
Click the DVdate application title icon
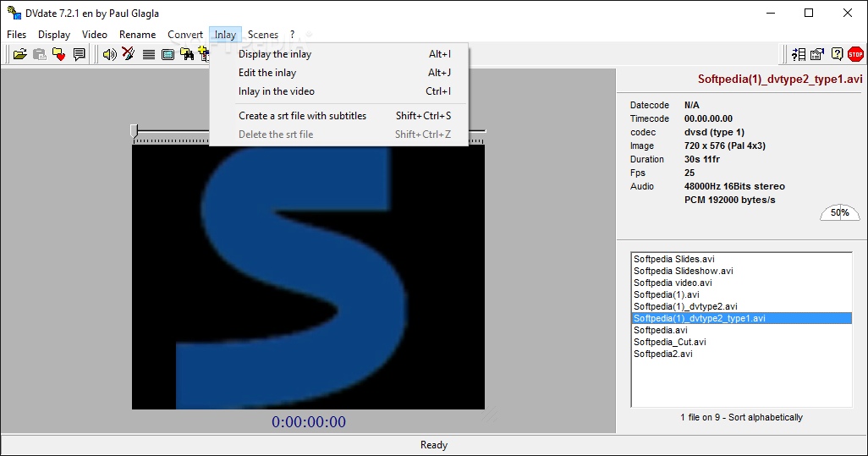click(14, 12)
